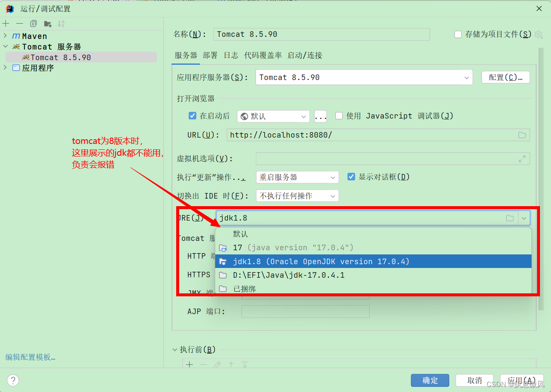This screenshot has width=551, height=392.
Task: Expand 虚拟机选项 field with the arrow icon
Action: tap(522, 159)
